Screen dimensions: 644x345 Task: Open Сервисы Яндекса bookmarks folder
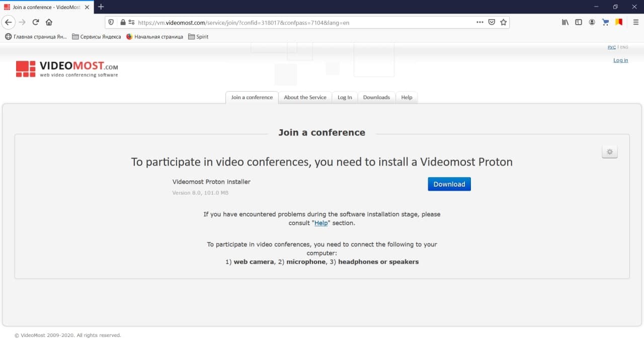[97, 37]
